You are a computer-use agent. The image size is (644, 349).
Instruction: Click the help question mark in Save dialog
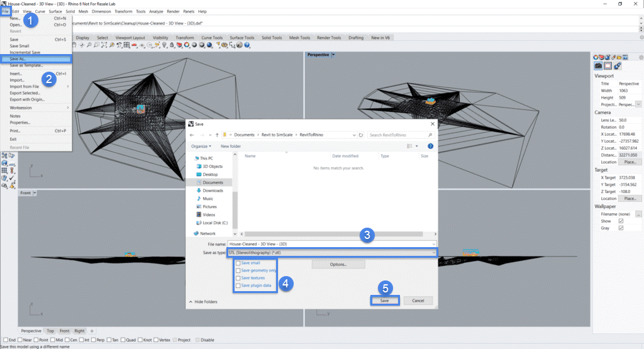[x=430, y=146]
